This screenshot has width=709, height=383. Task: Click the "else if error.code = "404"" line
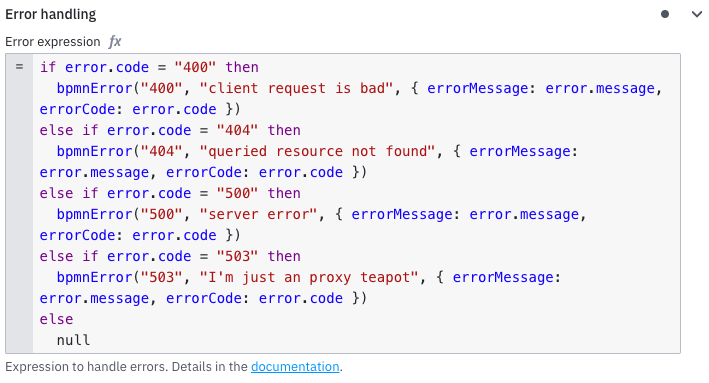(170, 130)
